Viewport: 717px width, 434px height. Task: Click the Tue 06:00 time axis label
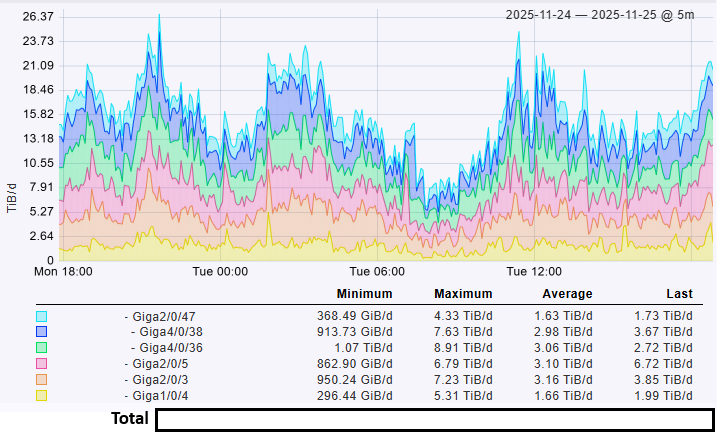pyautogui.click(x=376, y=271)
